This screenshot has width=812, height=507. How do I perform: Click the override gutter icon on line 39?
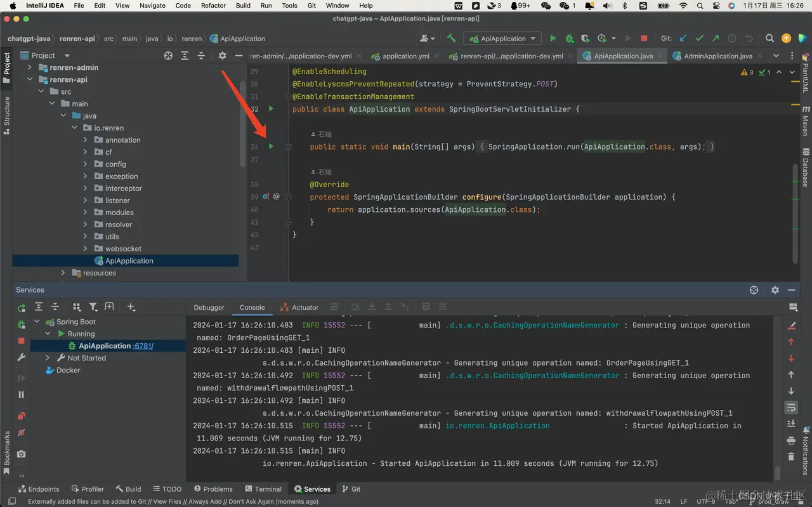click(x=266, y=197)
